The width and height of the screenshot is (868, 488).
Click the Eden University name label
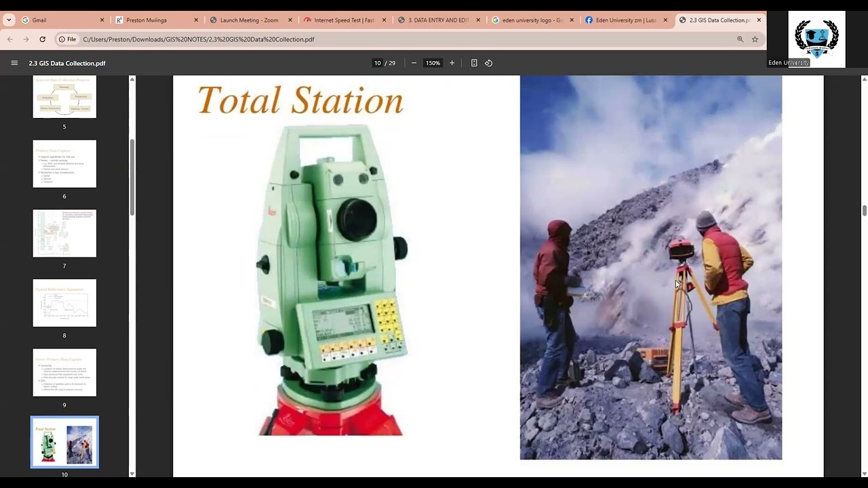(788, 63)
